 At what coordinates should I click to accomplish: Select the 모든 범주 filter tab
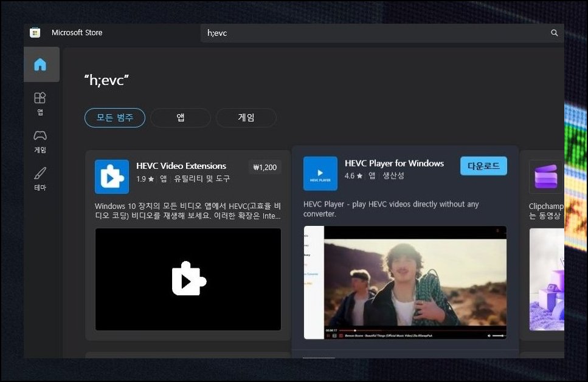point(115,118)
